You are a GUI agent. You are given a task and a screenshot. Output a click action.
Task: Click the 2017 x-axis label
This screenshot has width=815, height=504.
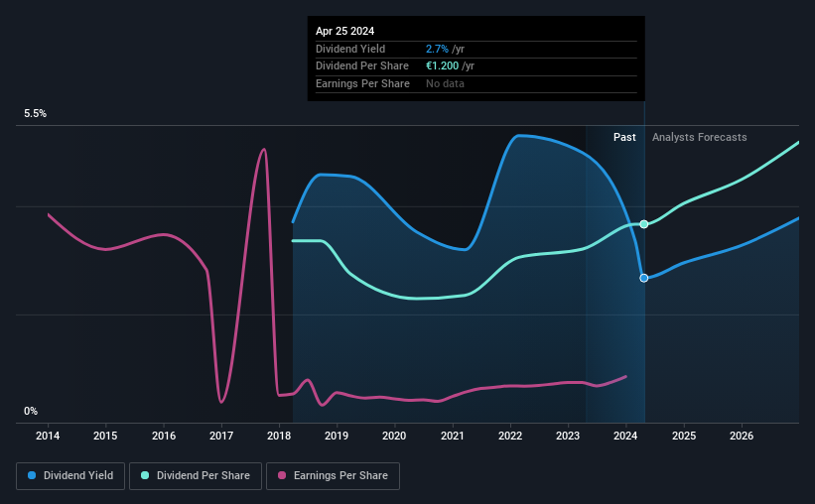[x=221, y=436]
